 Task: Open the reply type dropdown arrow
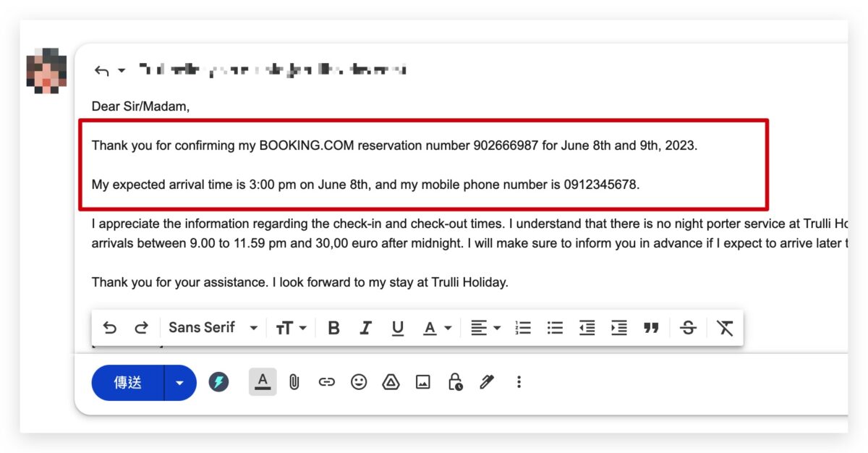(122, 70)
